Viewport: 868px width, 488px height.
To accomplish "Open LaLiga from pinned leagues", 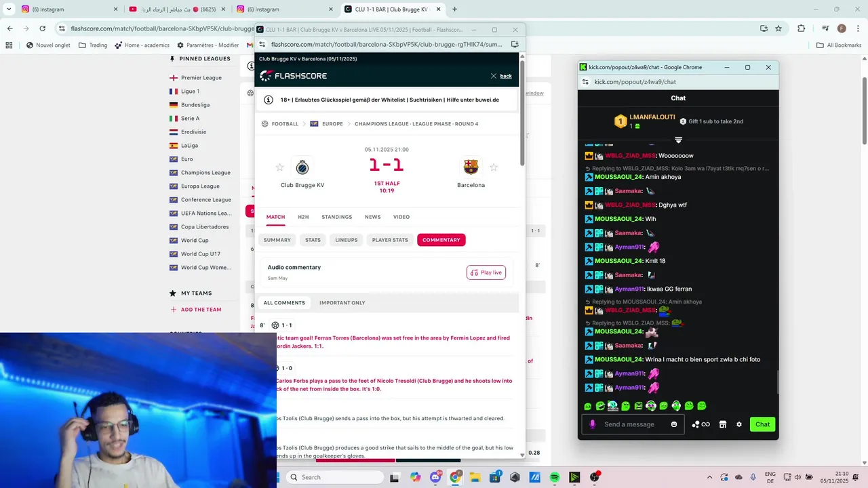I will click(x=189, y=146).
